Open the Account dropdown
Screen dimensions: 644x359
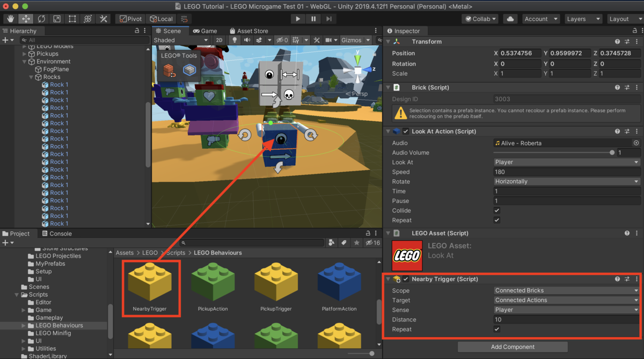(x=540, y=19)
